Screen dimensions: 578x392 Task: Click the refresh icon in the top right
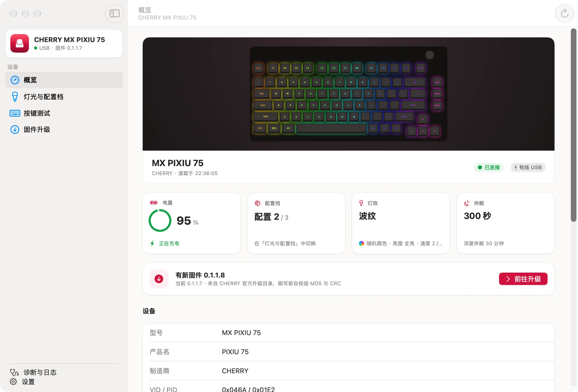pos(564,13)
